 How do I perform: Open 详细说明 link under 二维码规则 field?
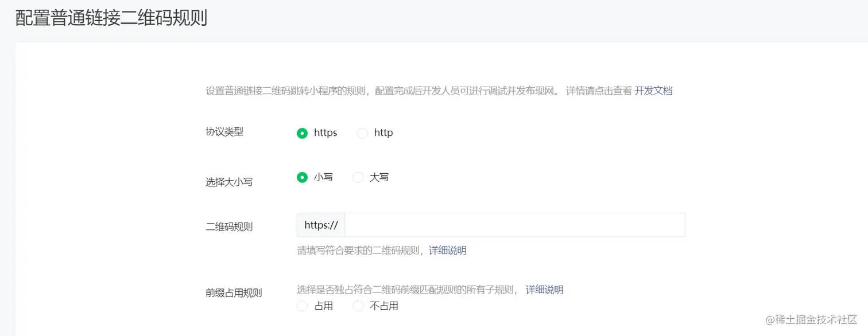click(448, 251)
